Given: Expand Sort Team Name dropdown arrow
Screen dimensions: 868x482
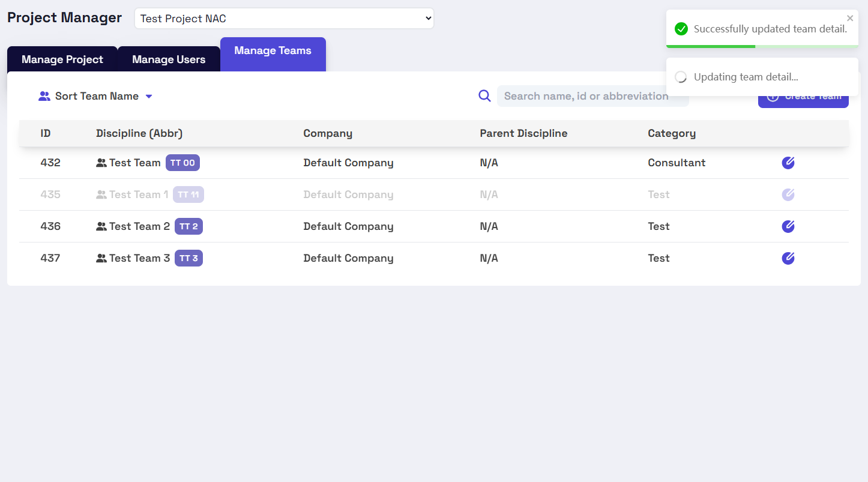Looking at the screenshot, I should 149,96.
